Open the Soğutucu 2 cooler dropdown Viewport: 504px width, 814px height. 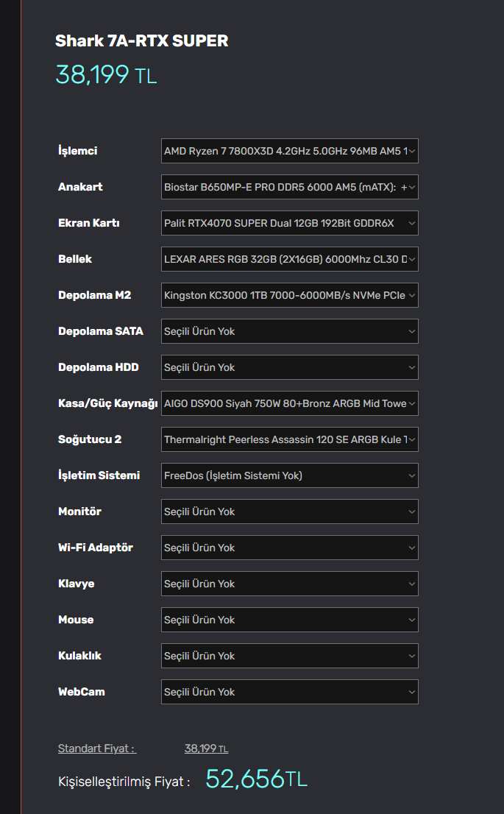tap(289, 440)
